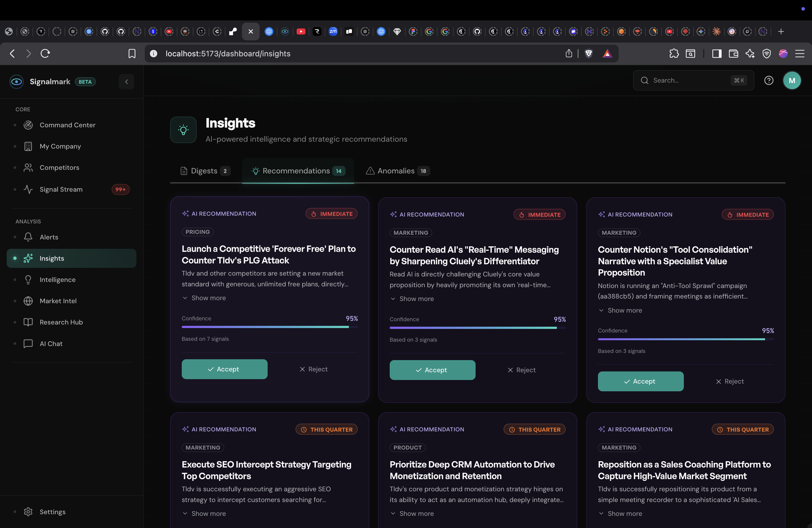Open AI Chat in sidebar
Screen dimensions: 812x528
(51, 344)
